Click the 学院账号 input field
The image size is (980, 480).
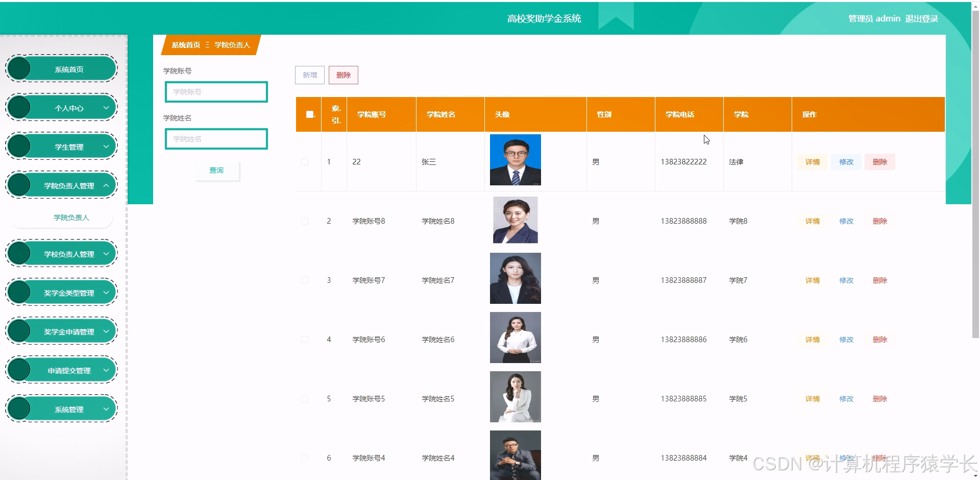[216, 92]
